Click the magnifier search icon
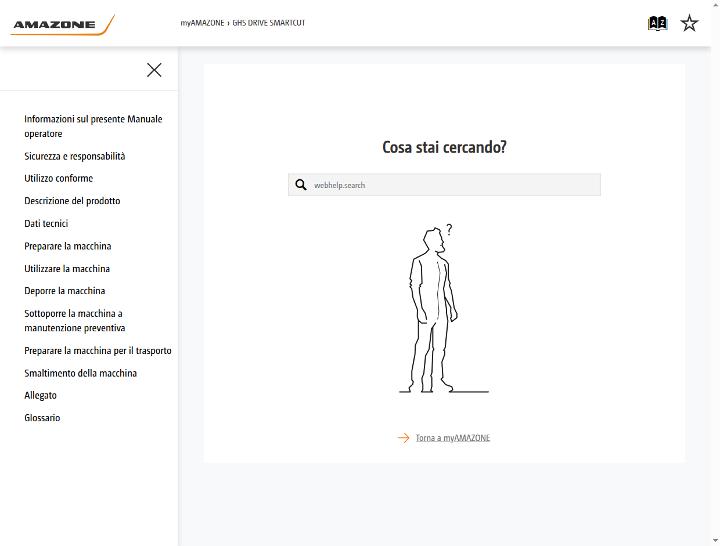The width and height of the screenshot is (720, 546). (301, 185)
